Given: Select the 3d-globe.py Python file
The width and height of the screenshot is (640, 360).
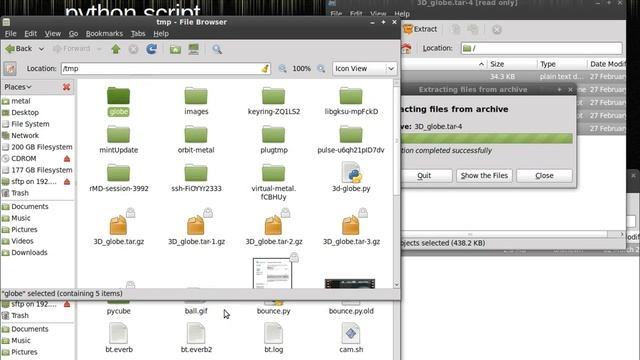Looking at the screenshot, I should coord(351,177).
